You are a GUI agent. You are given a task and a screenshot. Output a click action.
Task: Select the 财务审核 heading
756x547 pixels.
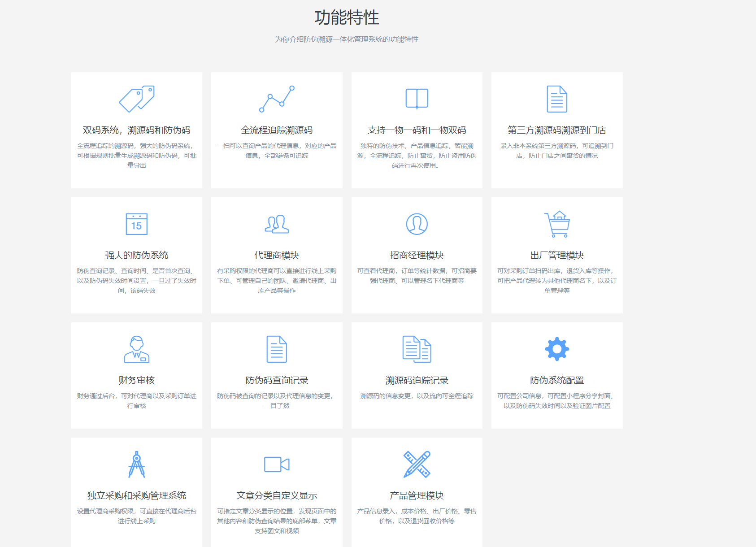[137, 380]
